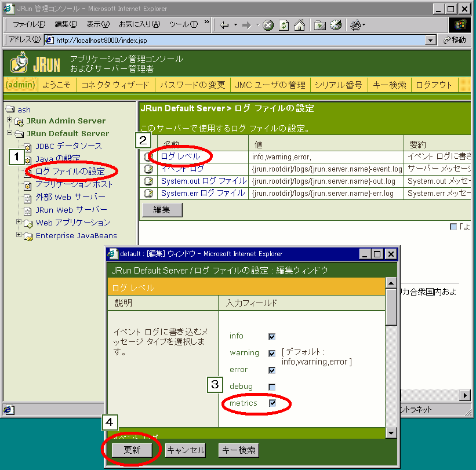Open the 編集(E) menu
This screenshot has height=470, width=476.
[x=66, y=24]
